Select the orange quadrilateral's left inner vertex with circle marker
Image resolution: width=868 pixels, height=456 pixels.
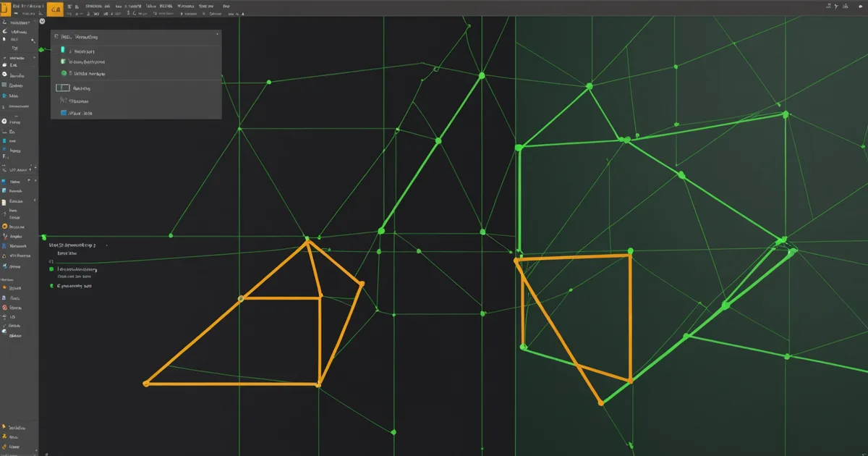tap(241, 298)
